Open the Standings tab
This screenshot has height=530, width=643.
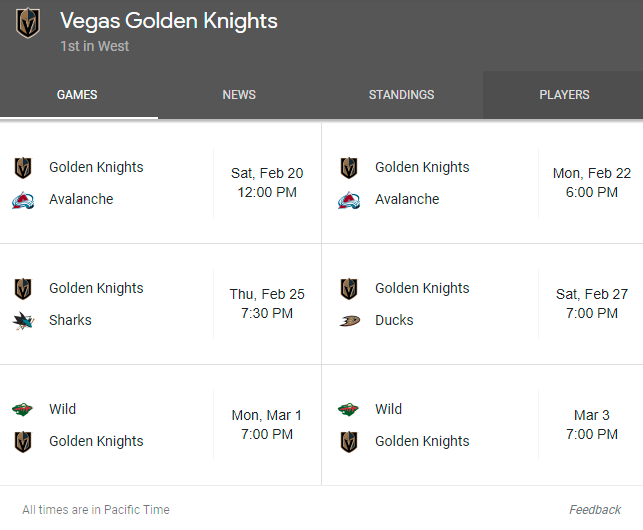[401, 95]
